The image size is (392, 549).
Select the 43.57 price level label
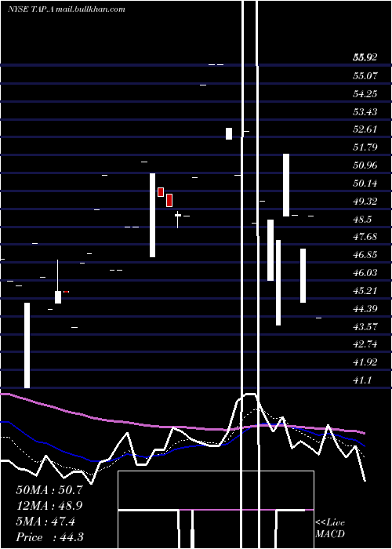click(x=365, y=327)
